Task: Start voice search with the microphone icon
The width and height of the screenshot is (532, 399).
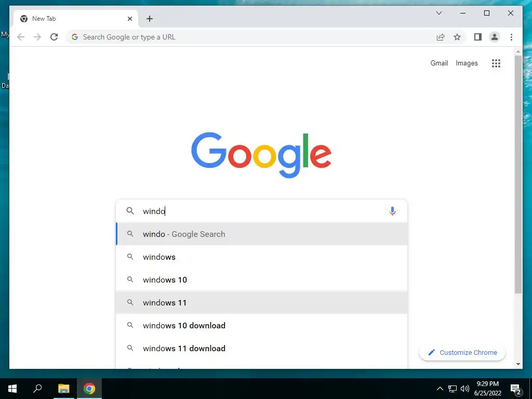Action: click(x=392, y=211)
